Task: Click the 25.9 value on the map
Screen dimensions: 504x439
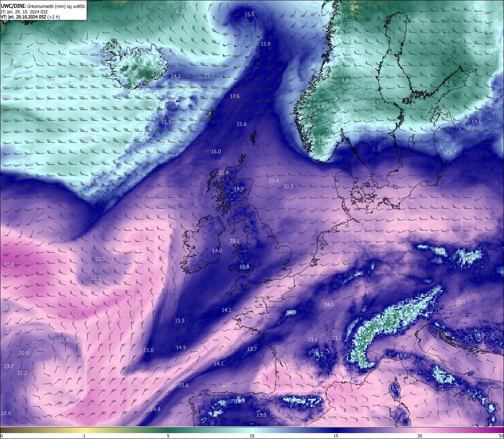Action: (460, 302)
